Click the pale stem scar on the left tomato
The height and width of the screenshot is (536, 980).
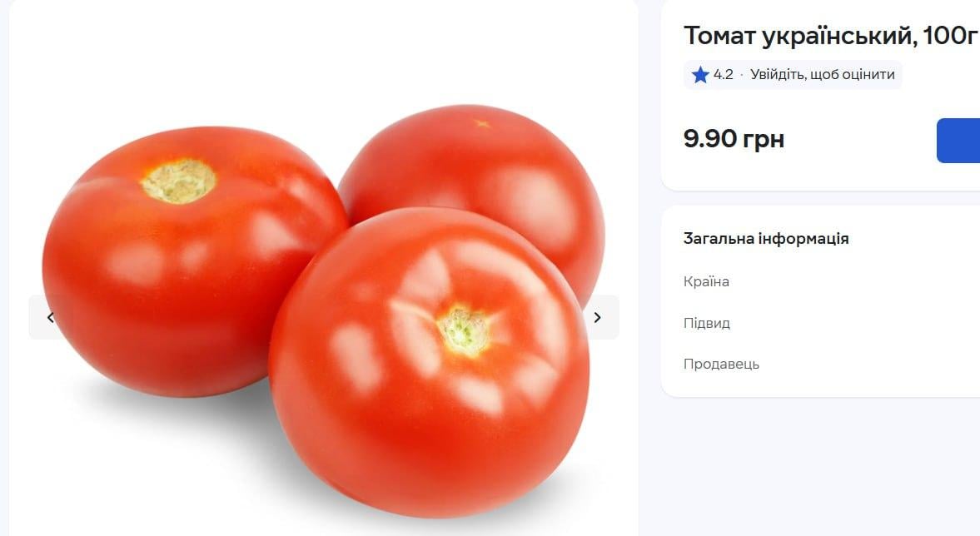click(179, 181)
